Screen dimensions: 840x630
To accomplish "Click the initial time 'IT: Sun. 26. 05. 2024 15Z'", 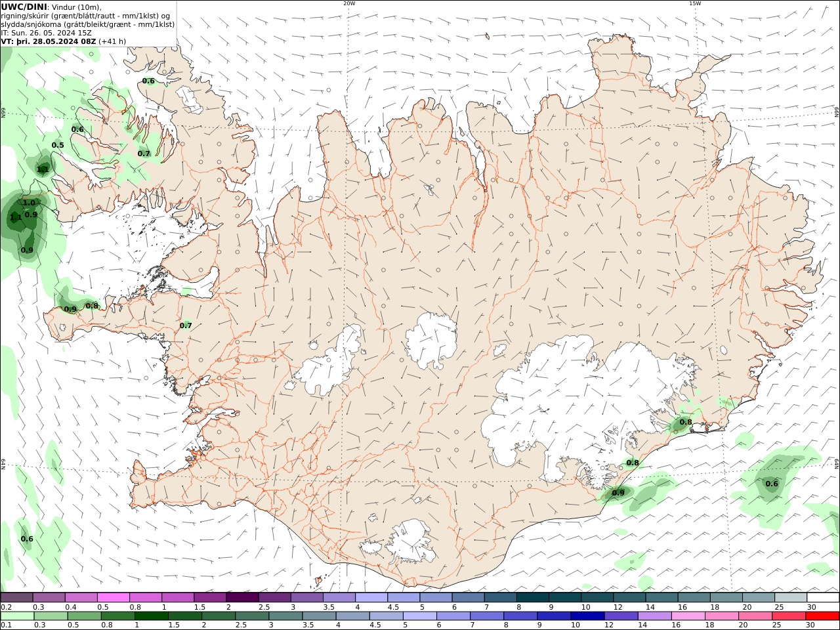I will 47,33.
